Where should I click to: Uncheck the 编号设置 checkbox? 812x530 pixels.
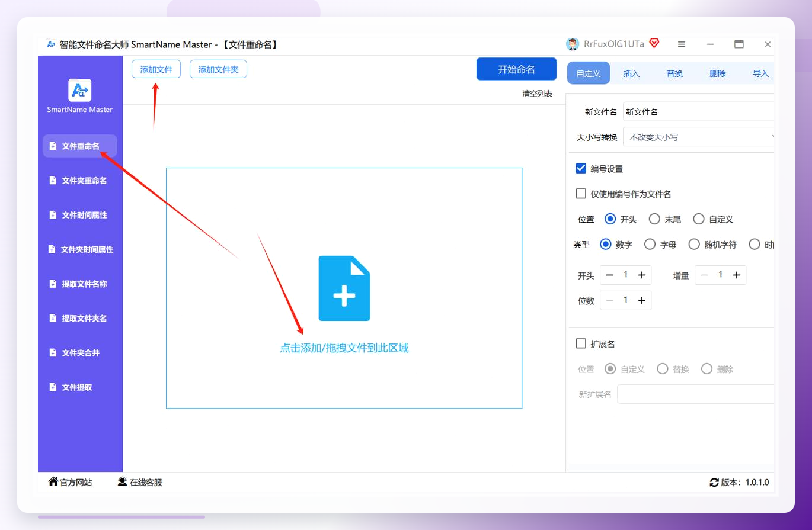point(581,169)
